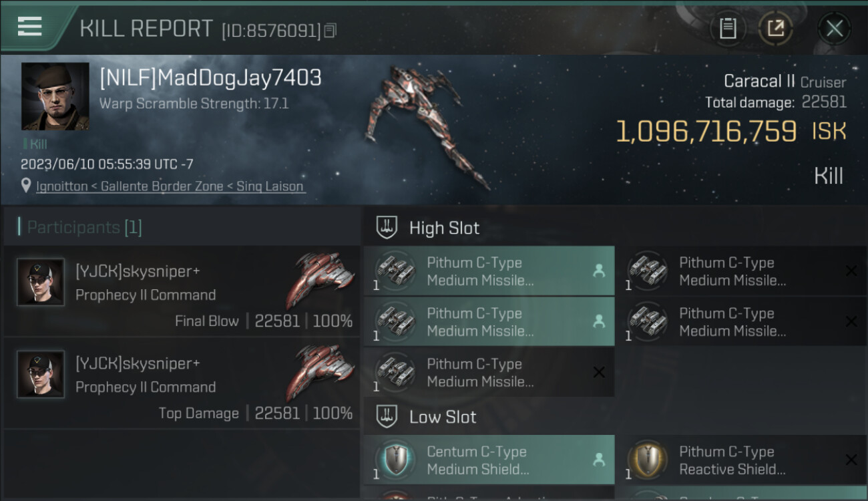Open skysniper+ Top Damage participant entry

(182, 383)
